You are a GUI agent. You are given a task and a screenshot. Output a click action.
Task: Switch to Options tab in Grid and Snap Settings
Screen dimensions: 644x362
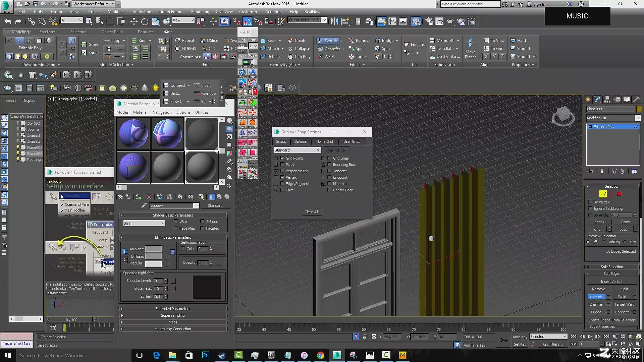point(300,141)
